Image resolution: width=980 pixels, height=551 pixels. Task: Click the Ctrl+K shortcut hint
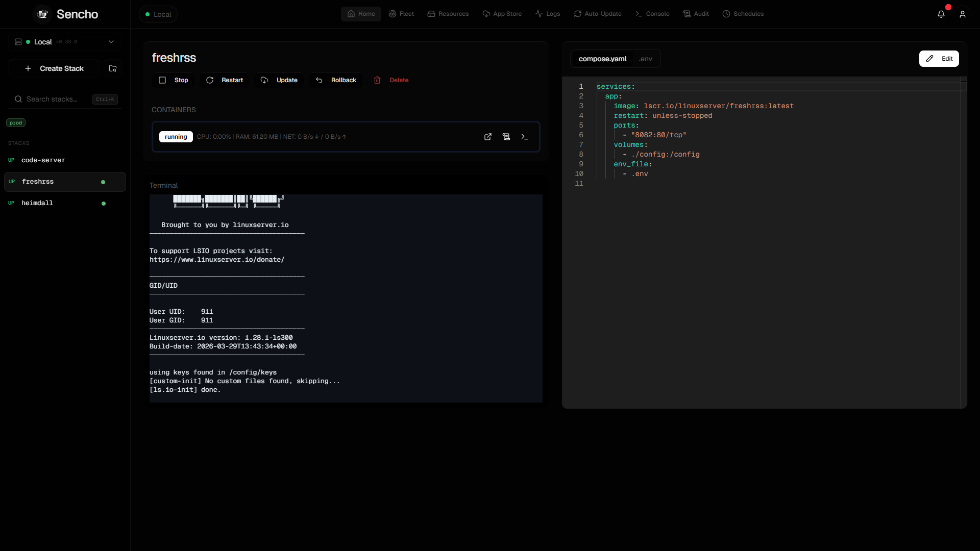pos(105,99)
